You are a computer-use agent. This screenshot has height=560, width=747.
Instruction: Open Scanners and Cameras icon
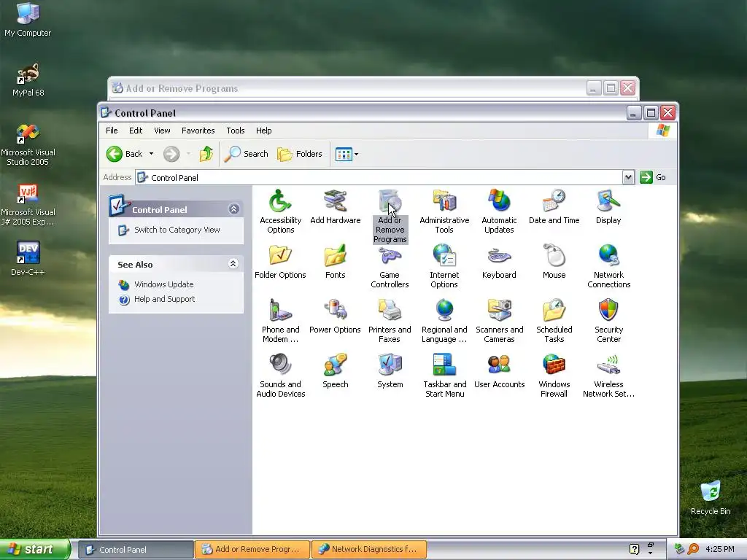(x=499, y=321)
